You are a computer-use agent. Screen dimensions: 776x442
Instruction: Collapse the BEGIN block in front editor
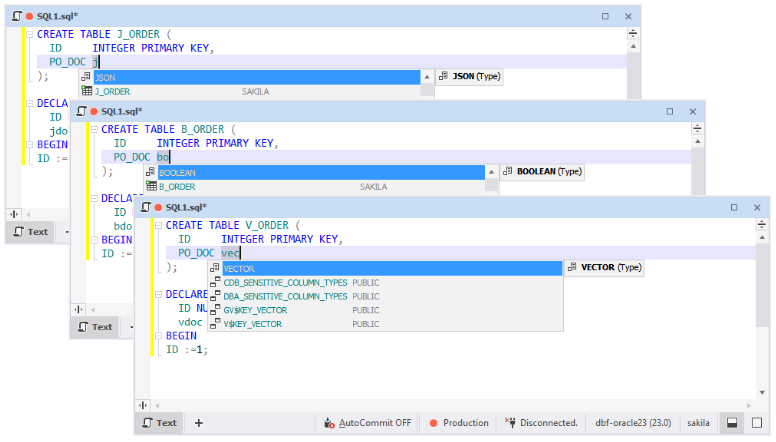(x=158, y=336)
